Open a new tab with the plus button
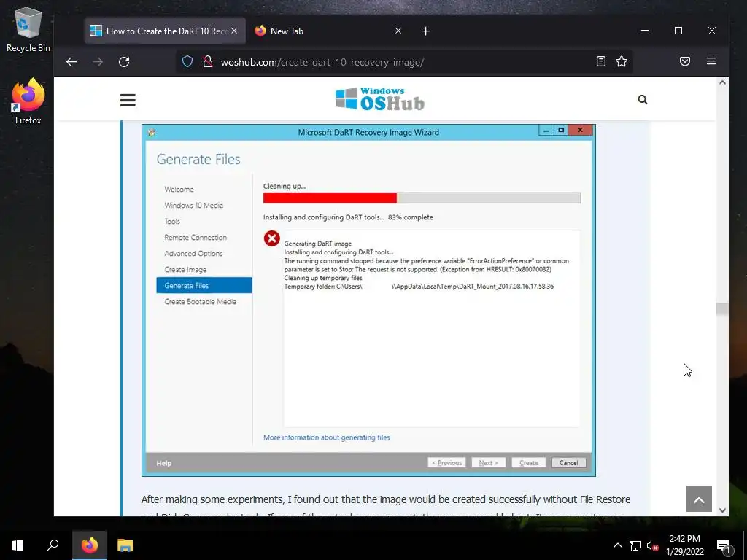This screenshot has height=560, width=747. pyautogui.click(x=426, y=31)
